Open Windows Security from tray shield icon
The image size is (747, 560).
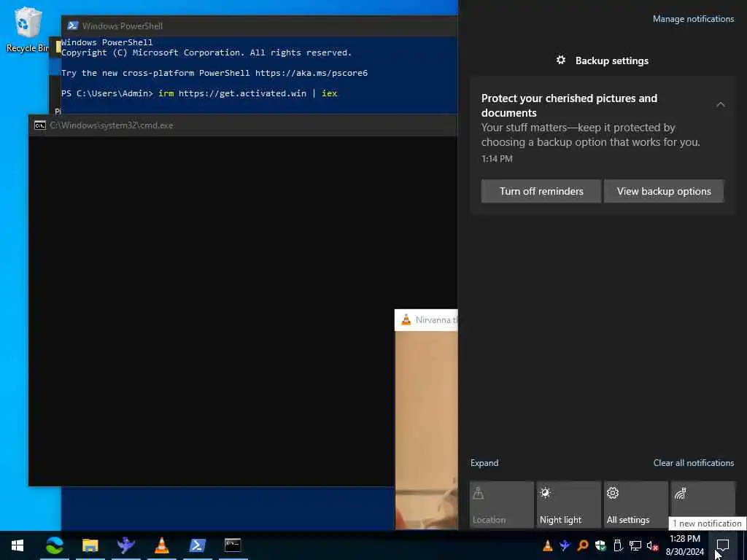pos(600,545)
